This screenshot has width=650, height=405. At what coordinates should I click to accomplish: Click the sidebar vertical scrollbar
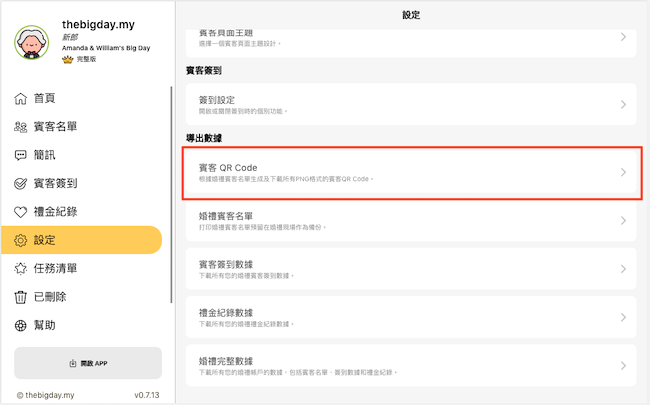click(x=171, y=190)
